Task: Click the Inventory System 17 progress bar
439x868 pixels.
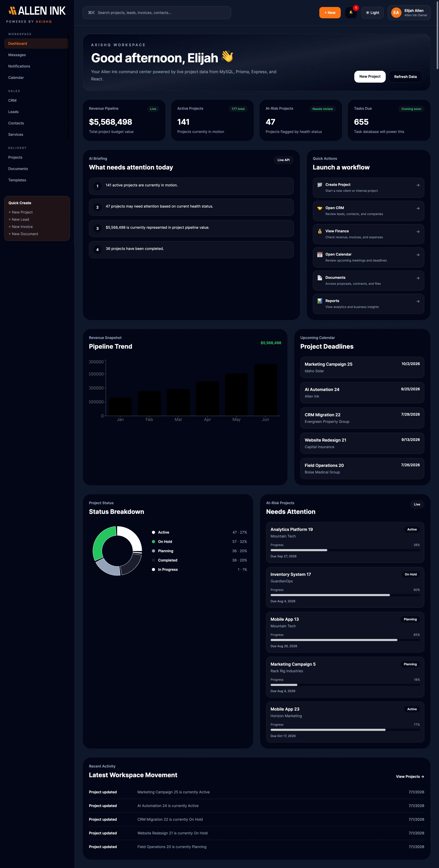Action: click(x=345, y=595)
